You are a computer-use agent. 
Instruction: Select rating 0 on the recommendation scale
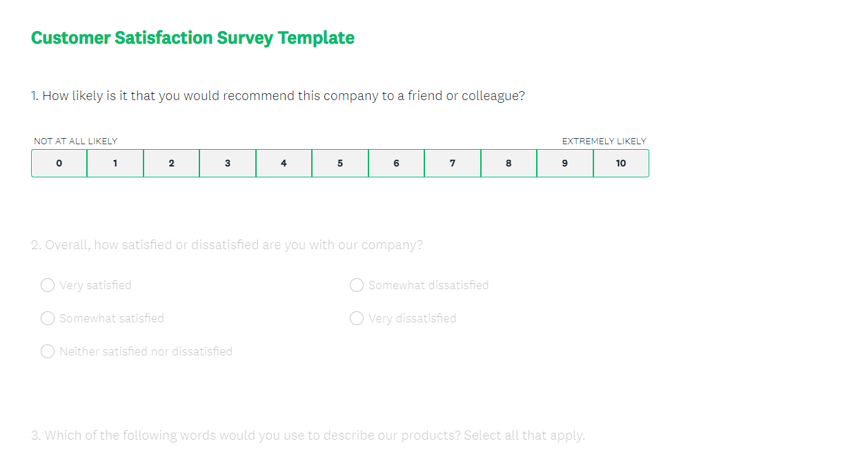[59, 164]
